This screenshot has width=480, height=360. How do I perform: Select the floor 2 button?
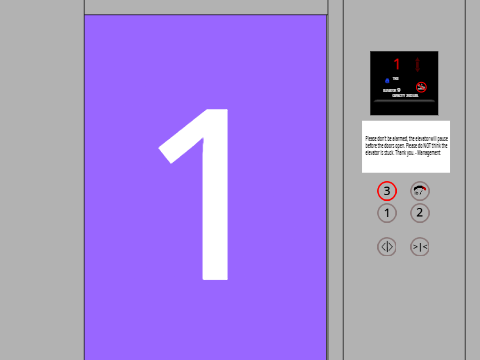coord(420,213)
